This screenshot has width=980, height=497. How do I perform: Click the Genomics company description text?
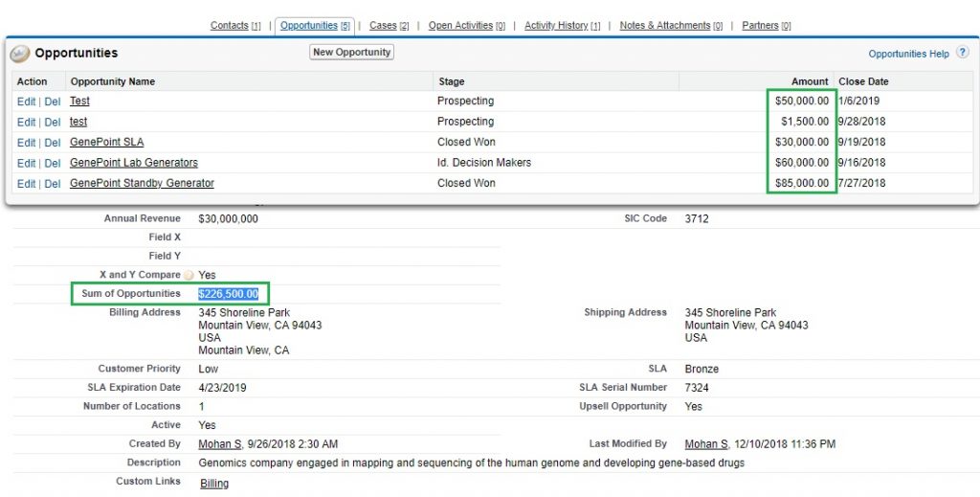(x=471, y=463)
